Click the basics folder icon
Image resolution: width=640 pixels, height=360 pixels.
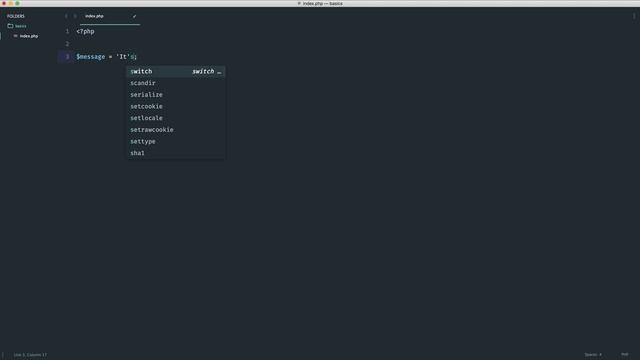coord(10,26)
